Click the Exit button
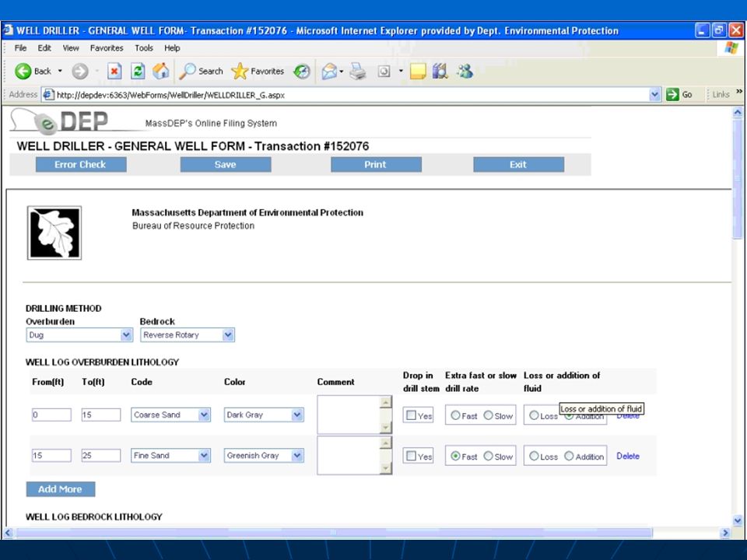 point(518,164)
